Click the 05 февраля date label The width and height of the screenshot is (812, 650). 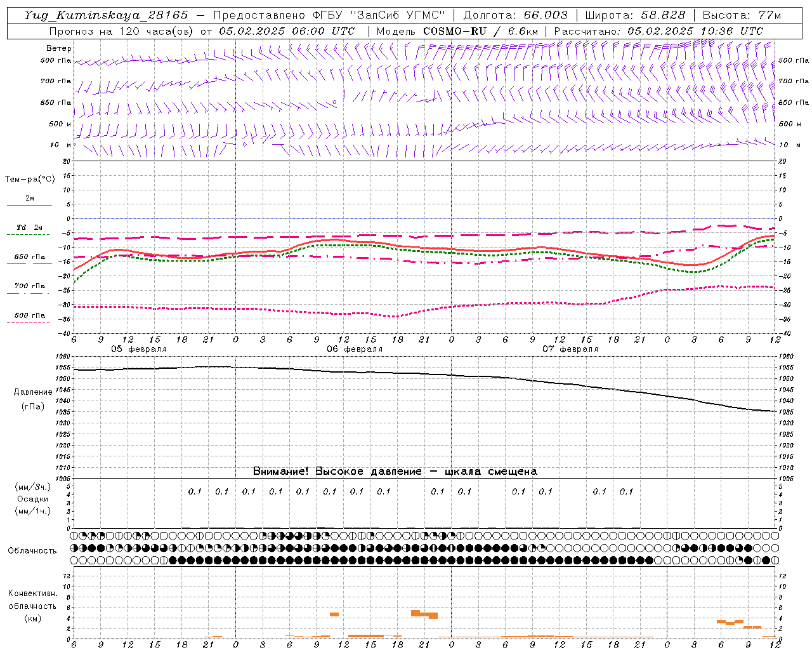click(x=139, y=349)
